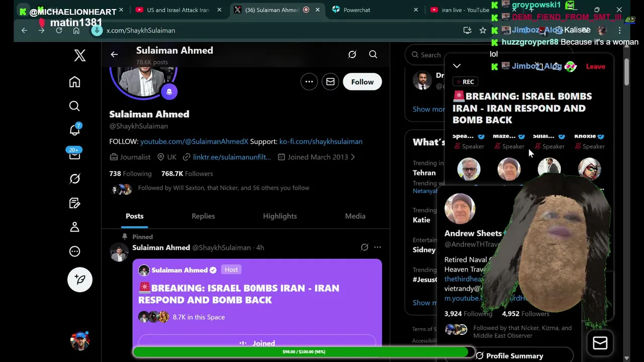Switch to Posts tab
The height and width of the screenshot is (362, 644).
coord(134,216)
